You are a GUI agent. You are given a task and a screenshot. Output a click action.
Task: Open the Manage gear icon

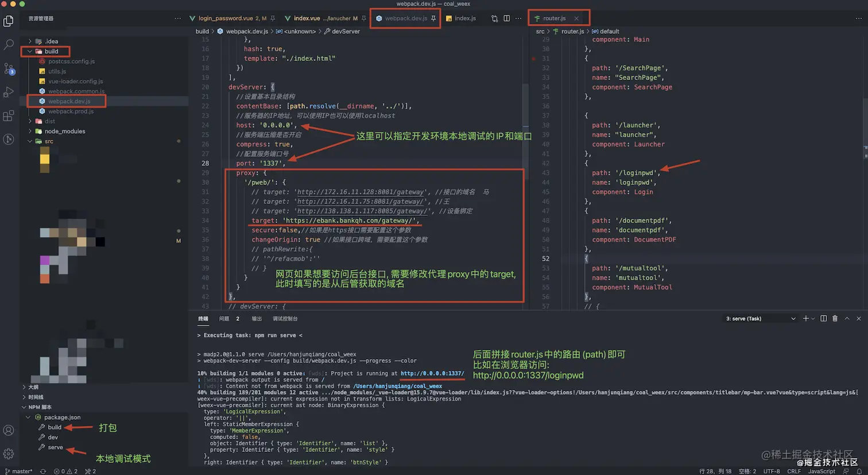9,454
